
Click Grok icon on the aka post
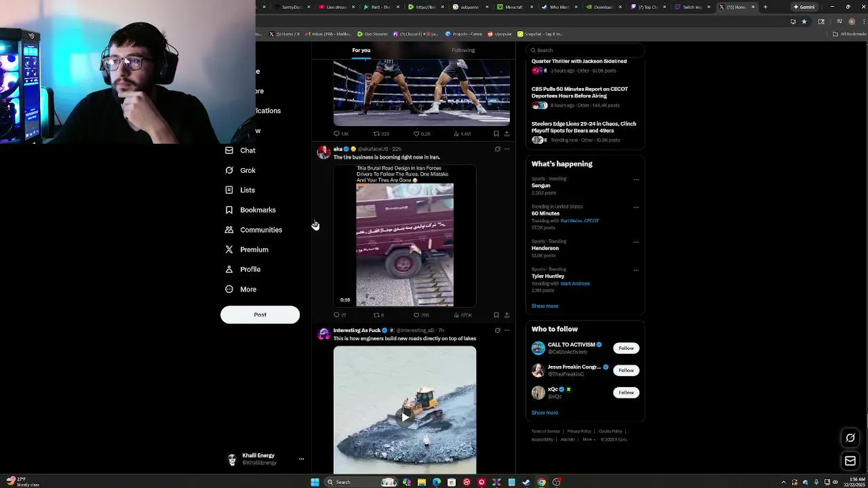497,149
